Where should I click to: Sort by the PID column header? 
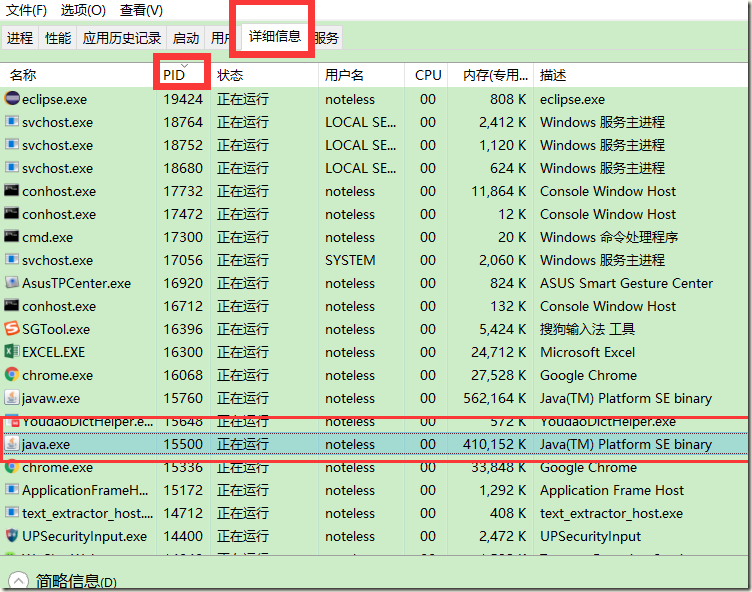tap(183, 75)
